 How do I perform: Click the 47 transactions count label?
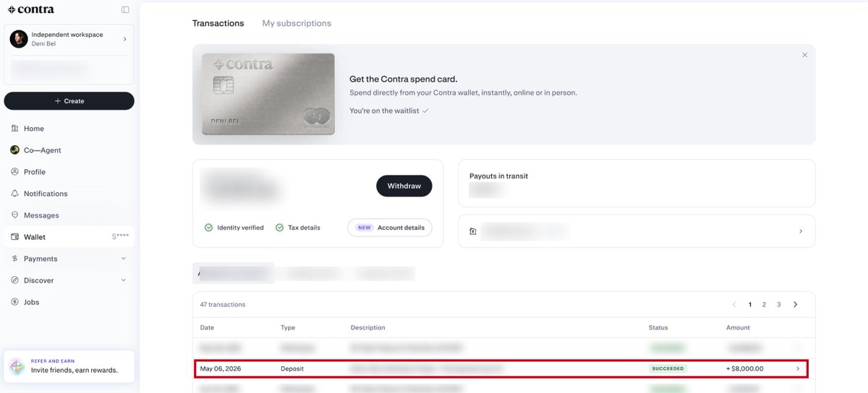pos(223,305)
